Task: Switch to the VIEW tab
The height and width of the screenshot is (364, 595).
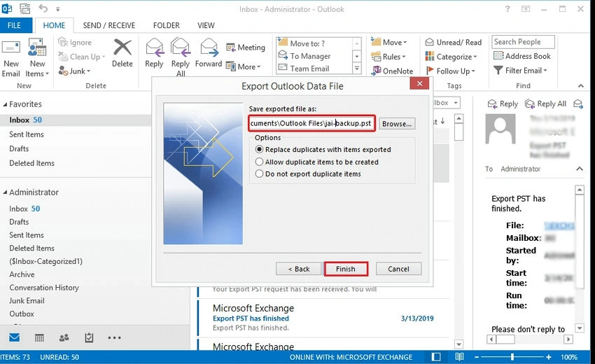Action: pos(206,25)
